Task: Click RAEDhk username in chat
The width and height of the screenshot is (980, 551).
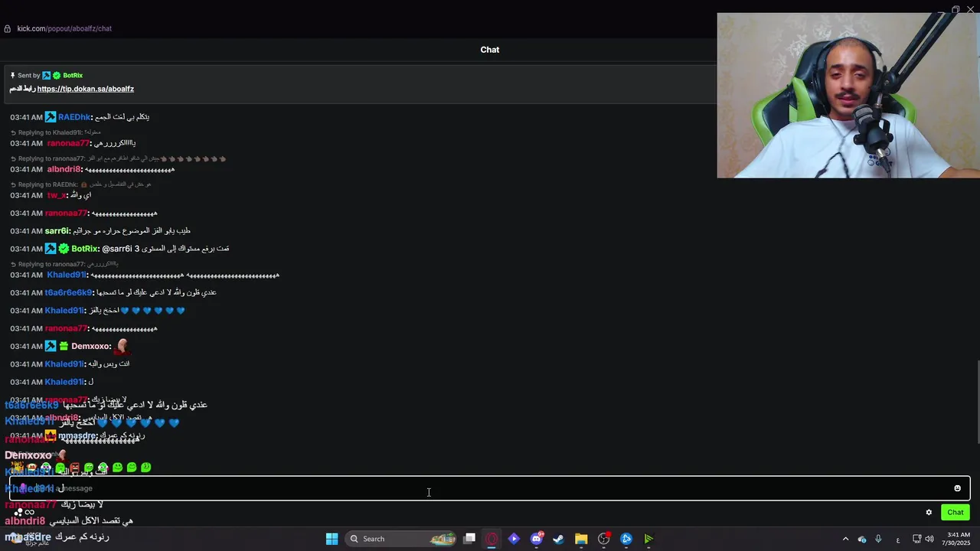Action: [x=74, y=117]
